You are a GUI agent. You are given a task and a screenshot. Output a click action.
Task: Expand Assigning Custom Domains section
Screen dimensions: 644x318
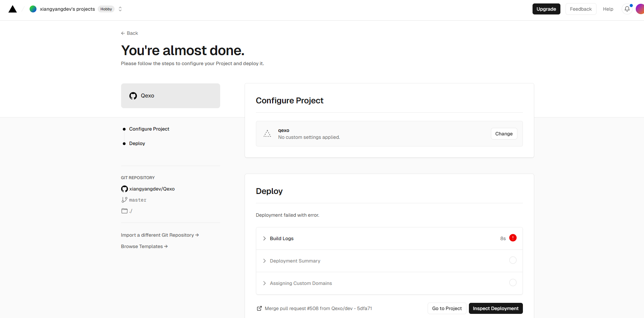coord(389,283)
